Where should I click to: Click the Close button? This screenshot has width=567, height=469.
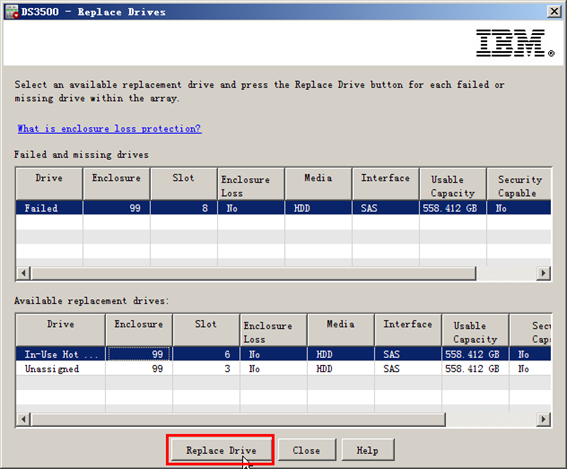[307, 450]
